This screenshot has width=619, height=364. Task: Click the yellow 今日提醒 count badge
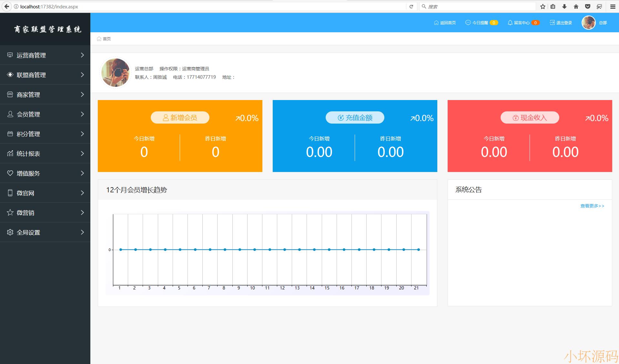click(x=494, y=23)
